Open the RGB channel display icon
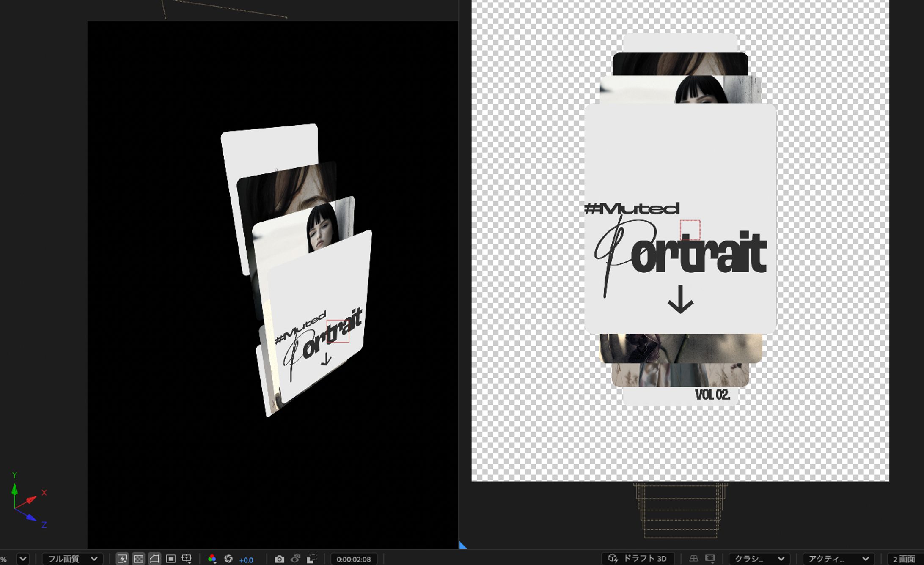 click(212, 559)
